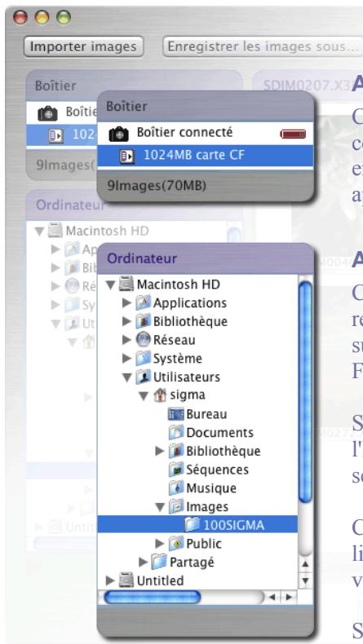Select Boîtier connecté camera icon
The width and height of the screenshot is (363, 644).
pos(119,134)
